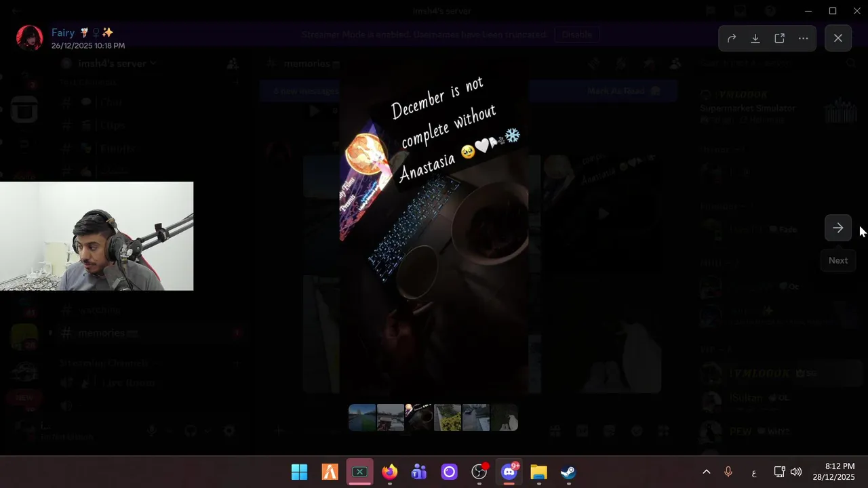Image resolution: width=868 pixels, height=488 pixels.
Task: Open image in browser icon
Action: 779,39
